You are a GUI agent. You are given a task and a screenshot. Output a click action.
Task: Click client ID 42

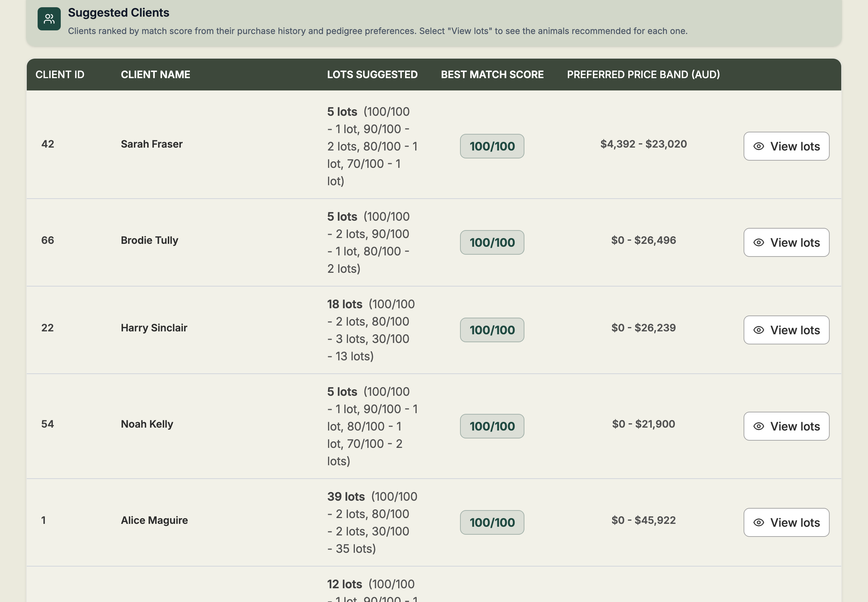pos(47,144)
